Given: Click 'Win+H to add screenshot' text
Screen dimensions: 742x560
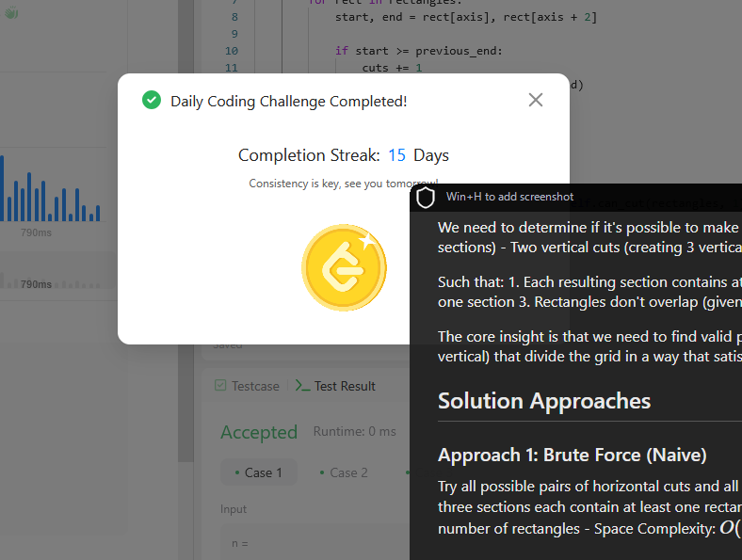Looking at the screenshot, I should click(x=509, y=197).
